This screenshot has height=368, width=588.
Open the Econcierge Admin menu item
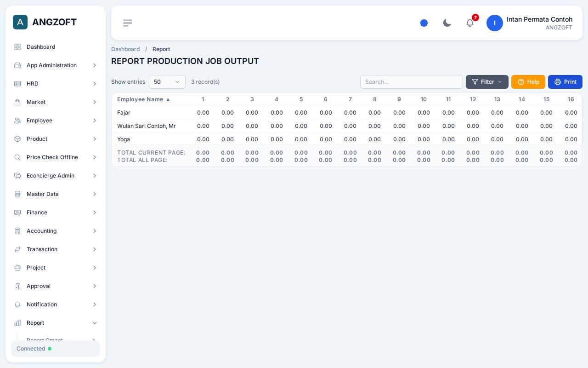click(x=56, y=176)
